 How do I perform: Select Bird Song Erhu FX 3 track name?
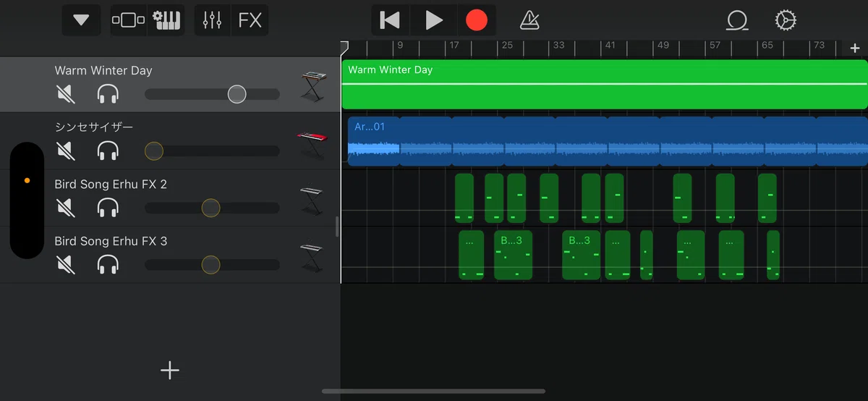point(111,241)
